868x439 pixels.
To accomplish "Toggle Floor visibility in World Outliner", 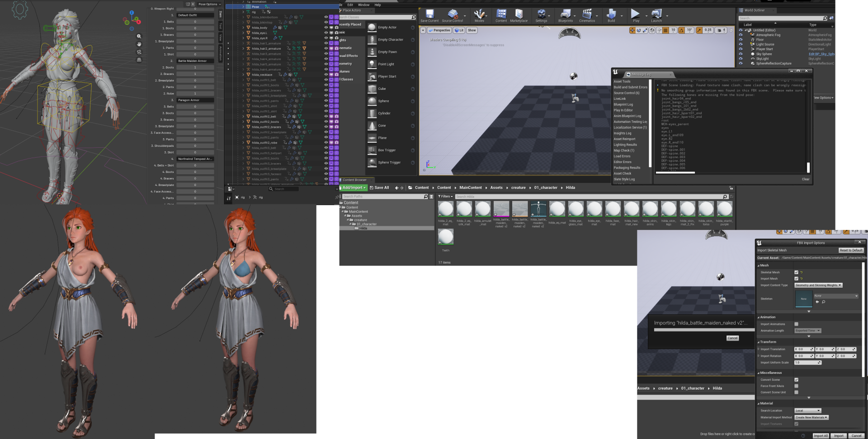I will 741,40.
